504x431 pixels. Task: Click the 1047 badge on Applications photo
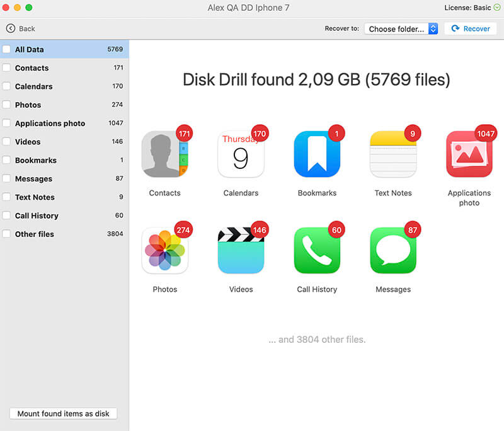[x=486, y=134]
